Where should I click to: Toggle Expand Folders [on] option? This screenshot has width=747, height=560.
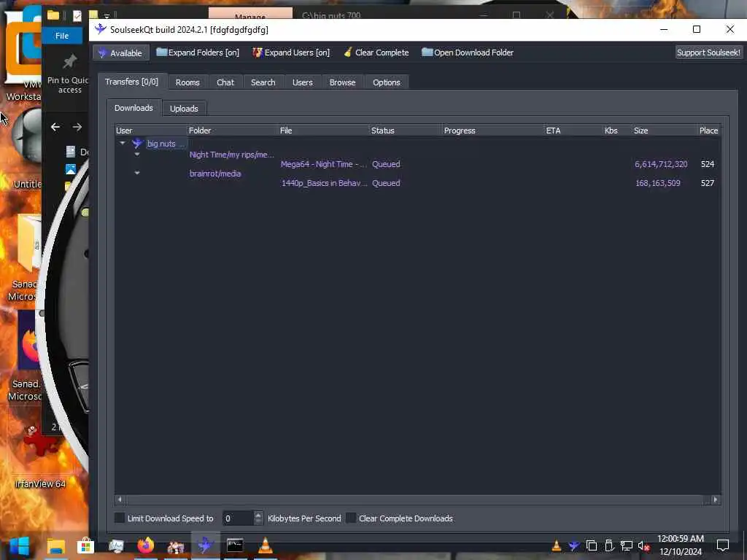click(198, 52)
